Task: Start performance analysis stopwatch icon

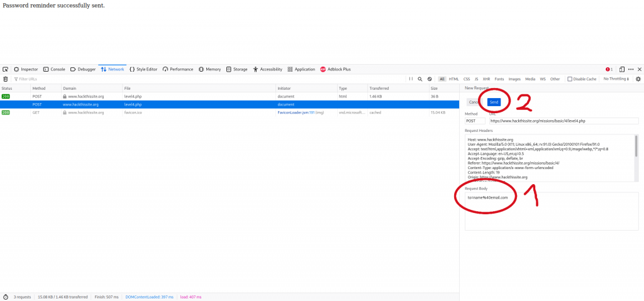Action: pos(6,297)
